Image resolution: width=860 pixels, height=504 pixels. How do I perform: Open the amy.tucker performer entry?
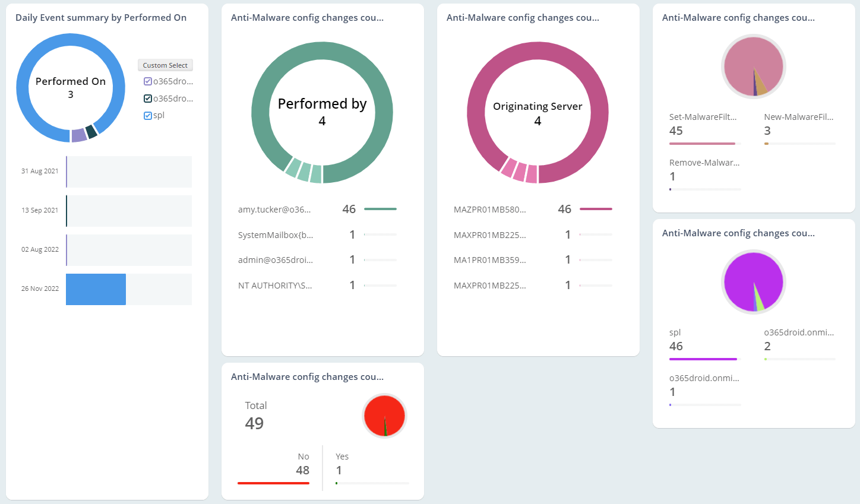coord(274,210)
